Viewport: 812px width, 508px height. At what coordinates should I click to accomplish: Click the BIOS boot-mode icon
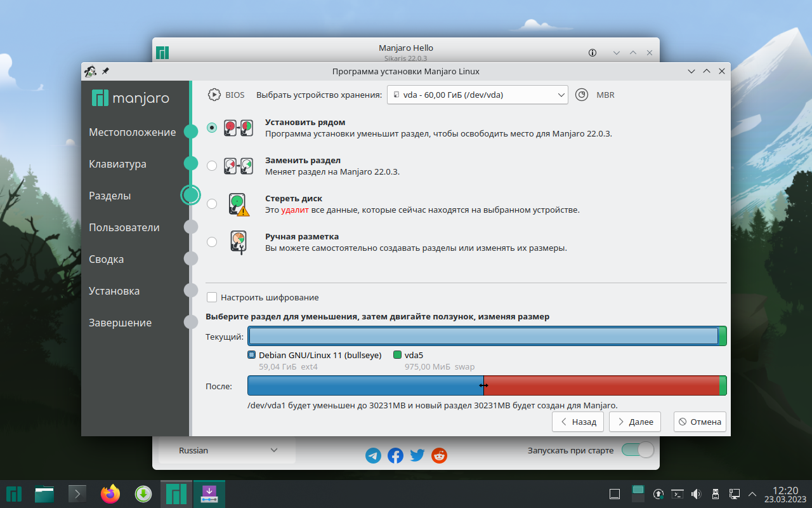coord(214,95)
